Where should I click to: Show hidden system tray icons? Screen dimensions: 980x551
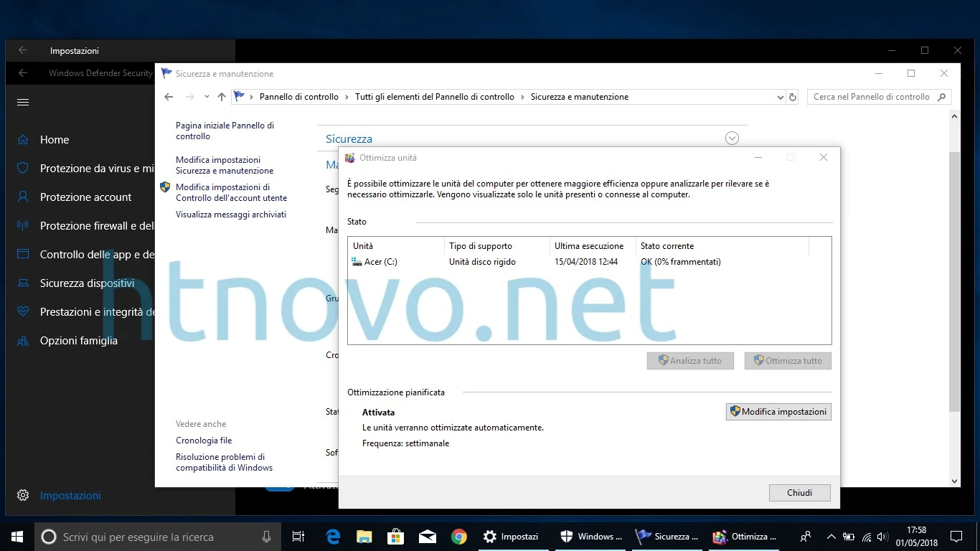831,537
